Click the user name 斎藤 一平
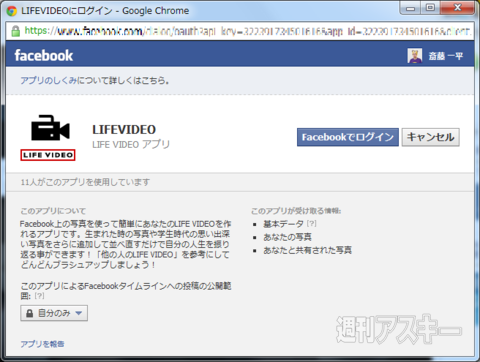Screen dimensions: 480x362 [446, 56]
